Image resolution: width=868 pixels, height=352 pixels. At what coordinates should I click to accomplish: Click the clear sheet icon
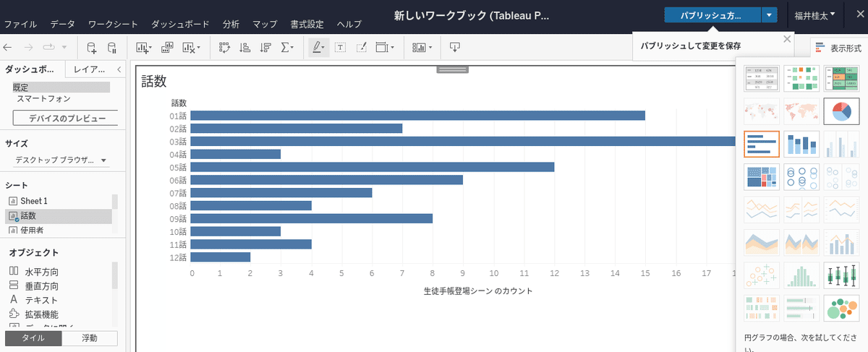click(188, 48)
